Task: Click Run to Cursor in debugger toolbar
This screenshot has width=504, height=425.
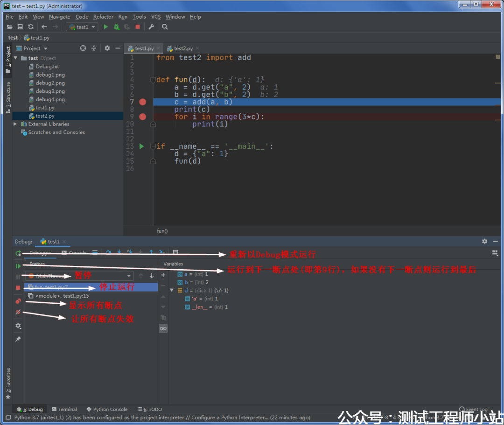Action: click(162, 252)
